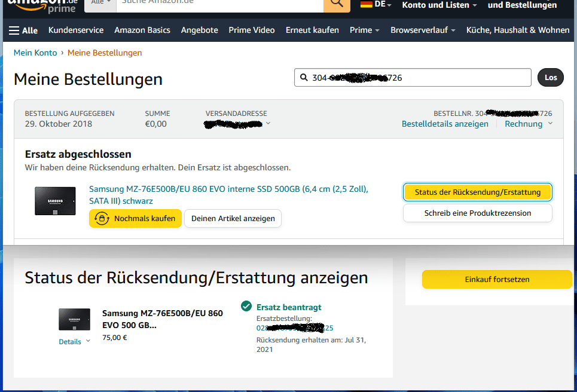The width and height of the screenshot is (577, 392).
Task: Expand the Versandadresse chevron
Action: (x=268, y=123)
